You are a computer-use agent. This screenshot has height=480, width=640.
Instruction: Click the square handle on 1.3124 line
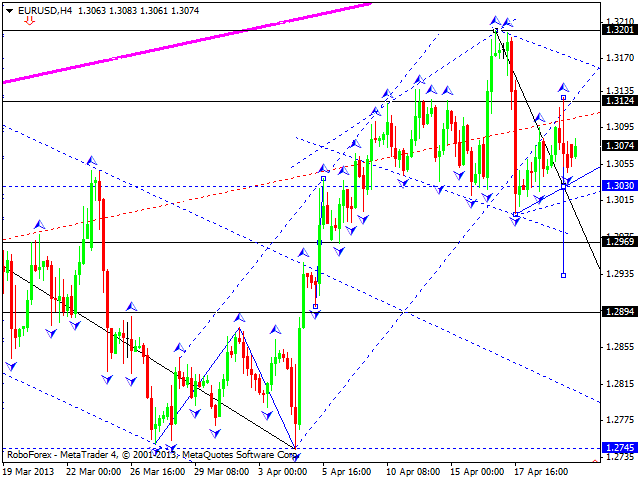[x=564, y=98]
